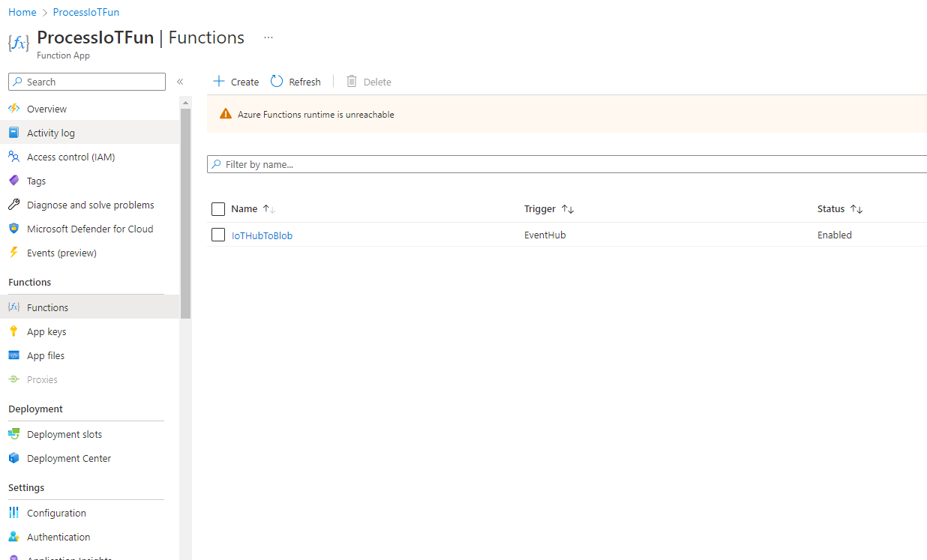Click the App keys key icon
Image resolution: width=927 pixels, height=560 pixels.
click(13, 331)
